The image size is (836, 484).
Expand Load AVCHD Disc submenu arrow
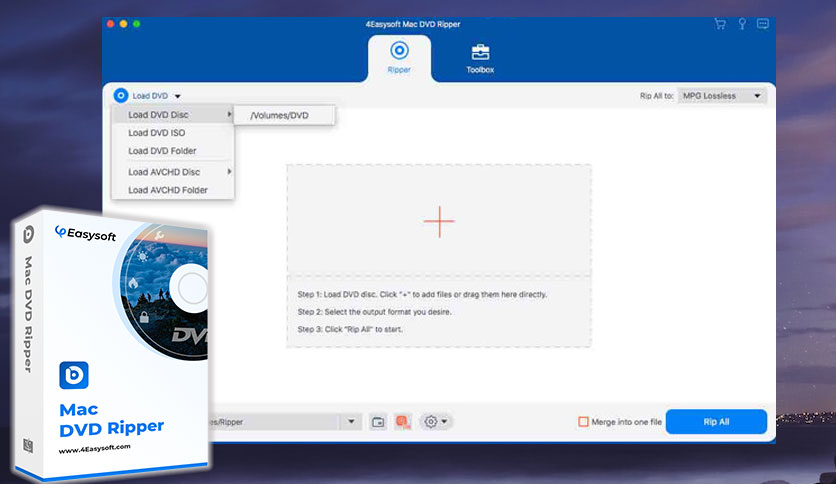coord(229,172)
